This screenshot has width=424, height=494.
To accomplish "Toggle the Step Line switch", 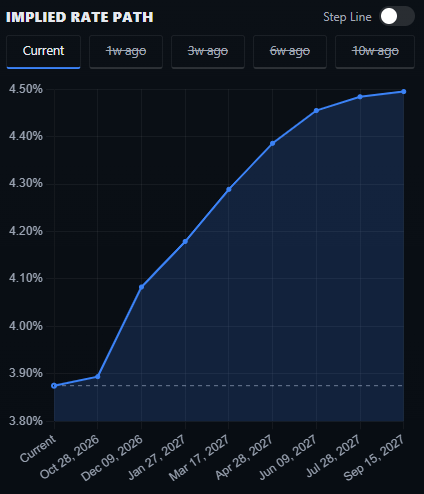I will (397, 17).
